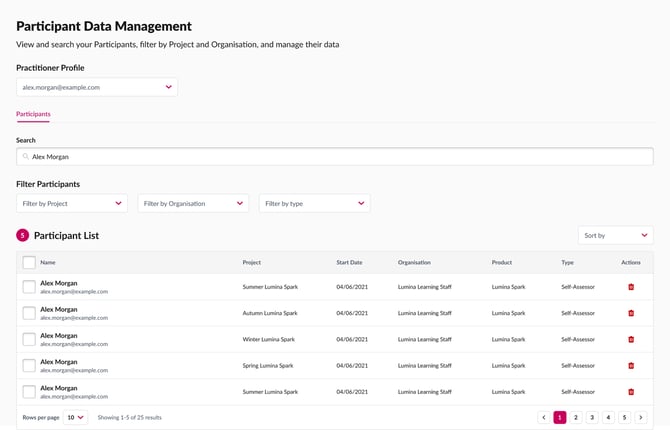Select the Spring Lumina Spark row checkbox
670x430 pixels.
[29, 365]
